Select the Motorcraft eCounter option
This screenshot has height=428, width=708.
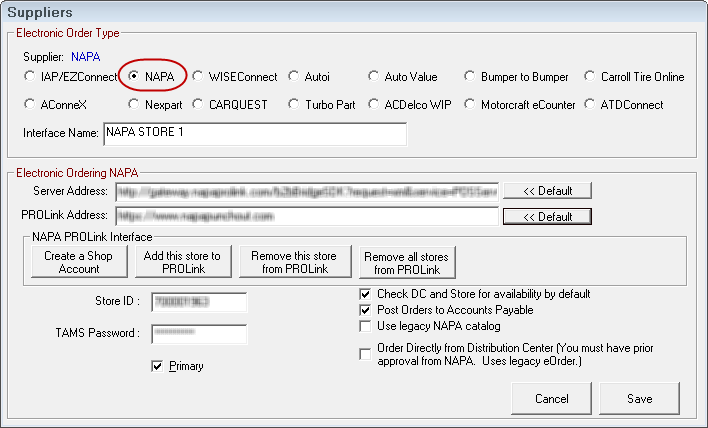coord(469,103)
